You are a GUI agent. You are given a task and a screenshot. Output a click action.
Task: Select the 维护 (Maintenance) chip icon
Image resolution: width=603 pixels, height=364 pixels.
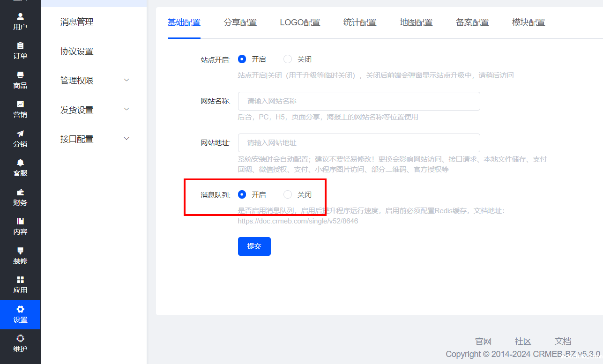(20, 338)
